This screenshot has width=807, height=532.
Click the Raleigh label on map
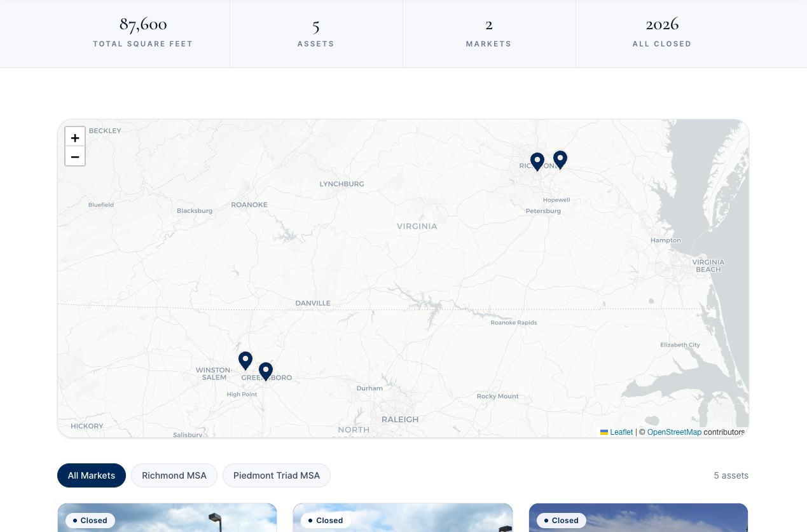coord(400,419)
